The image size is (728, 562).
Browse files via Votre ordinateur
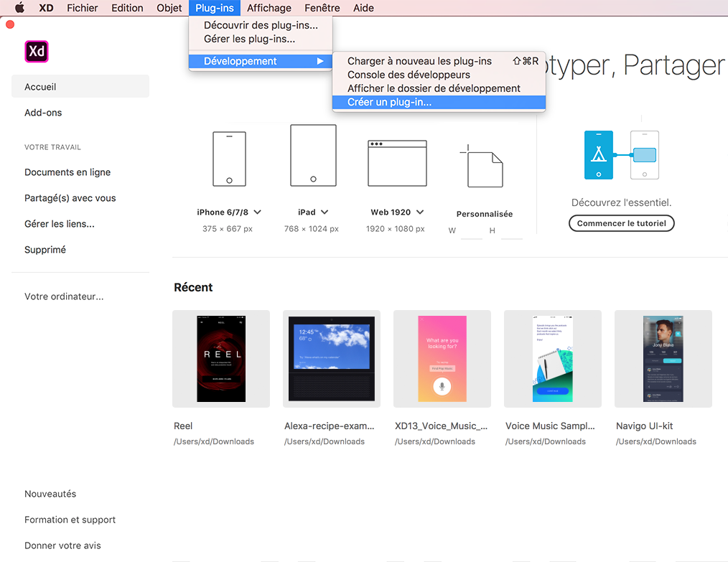64,296
